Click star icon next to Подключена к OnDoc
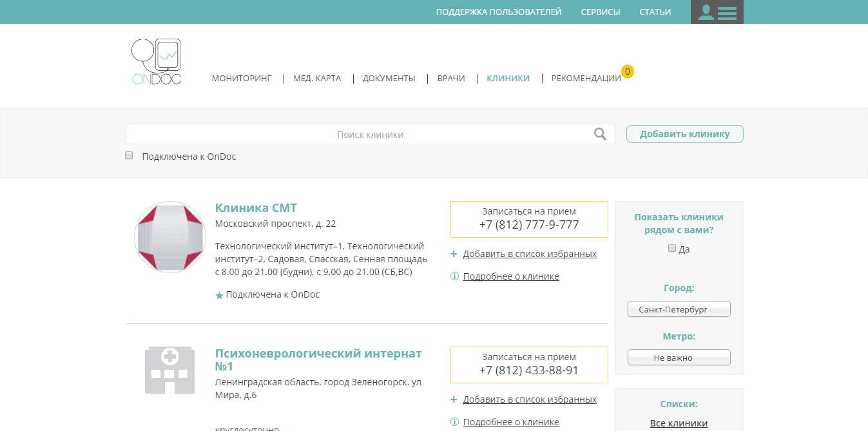This screenshot has width=868, height=431. click(x=219, y=295)
